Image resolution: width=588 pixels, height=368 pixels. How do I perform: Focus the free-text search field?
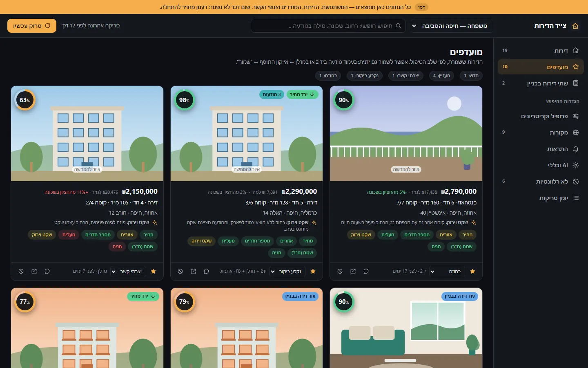tap(328, 26)
